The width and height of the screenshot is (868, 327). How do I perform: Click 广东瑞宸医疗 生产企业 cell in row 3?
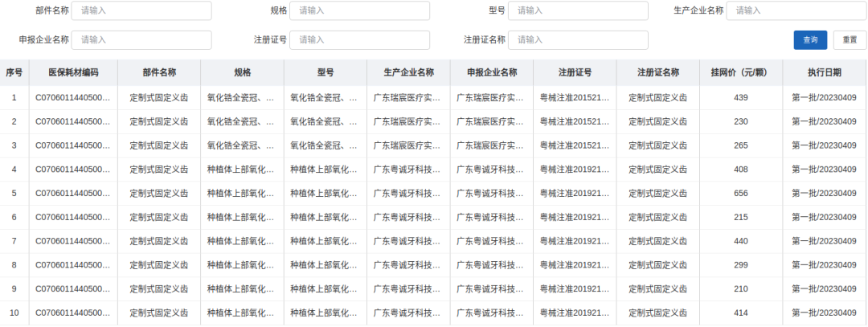[x=407, y=145]
